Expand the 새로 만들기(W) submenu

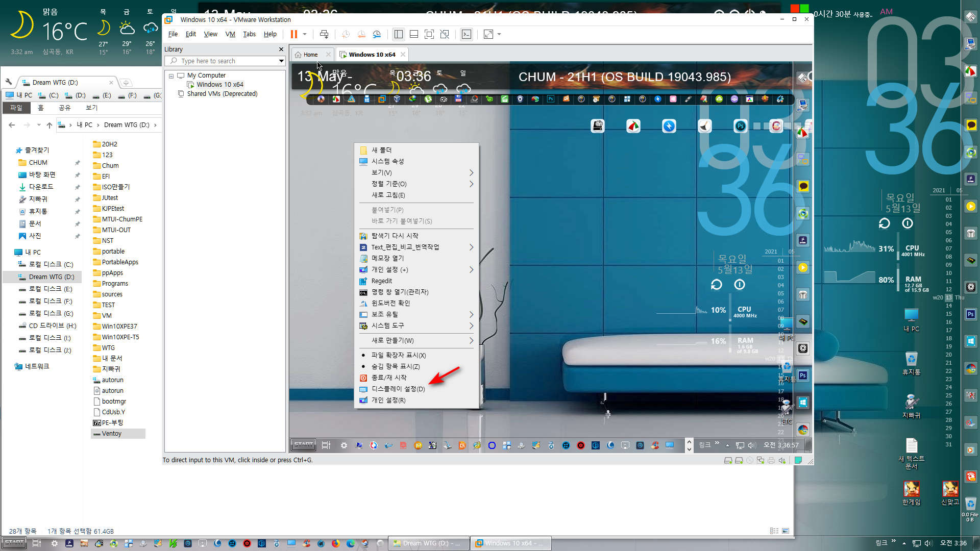[x=416, y=340]
